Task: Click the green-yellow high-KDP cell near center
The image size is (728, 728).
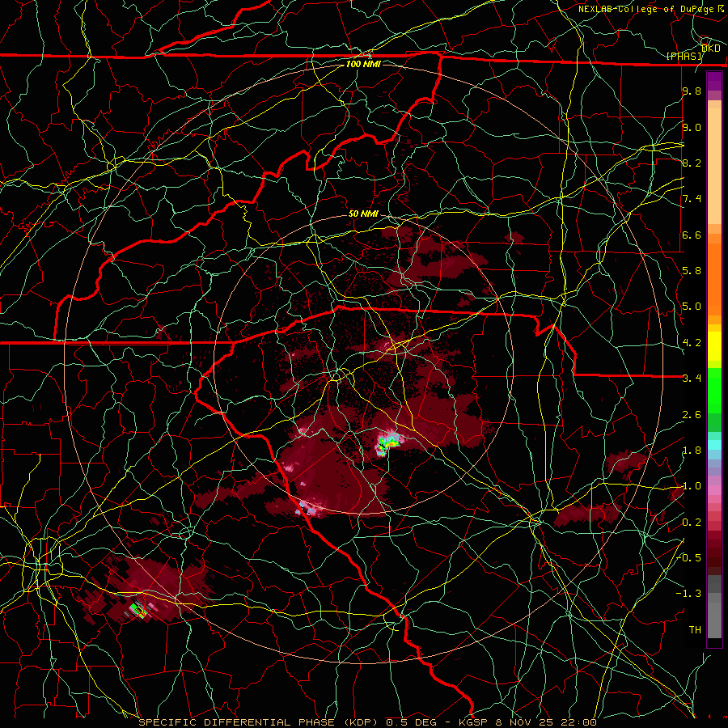Action: pos(388,443)
